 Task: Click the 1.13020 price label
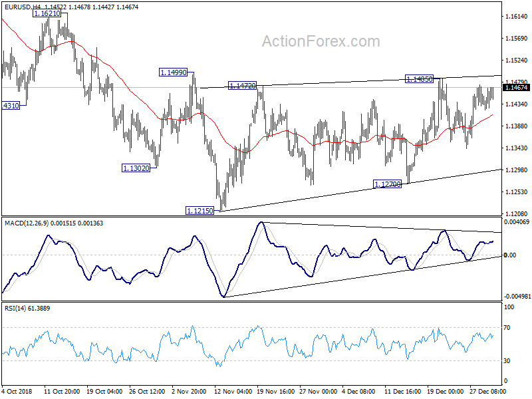(136, 168)
